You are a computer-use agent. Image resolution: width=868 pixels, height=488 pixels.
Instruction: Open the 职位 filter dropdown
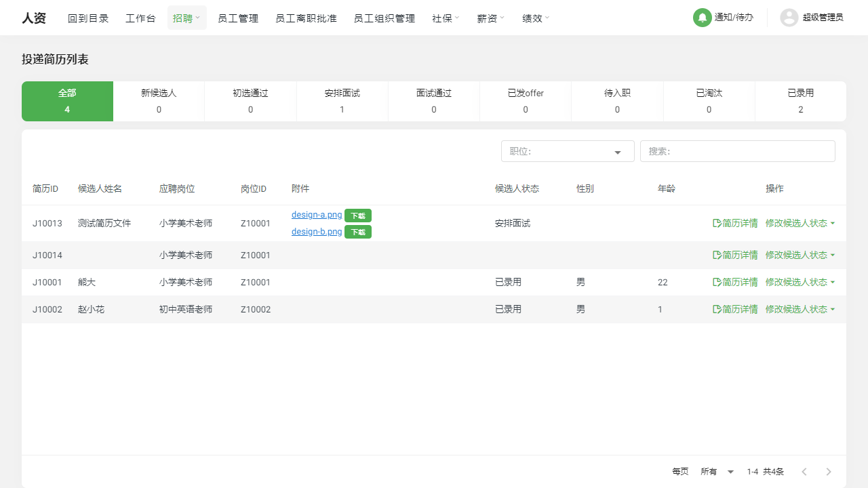pos(567,151)
